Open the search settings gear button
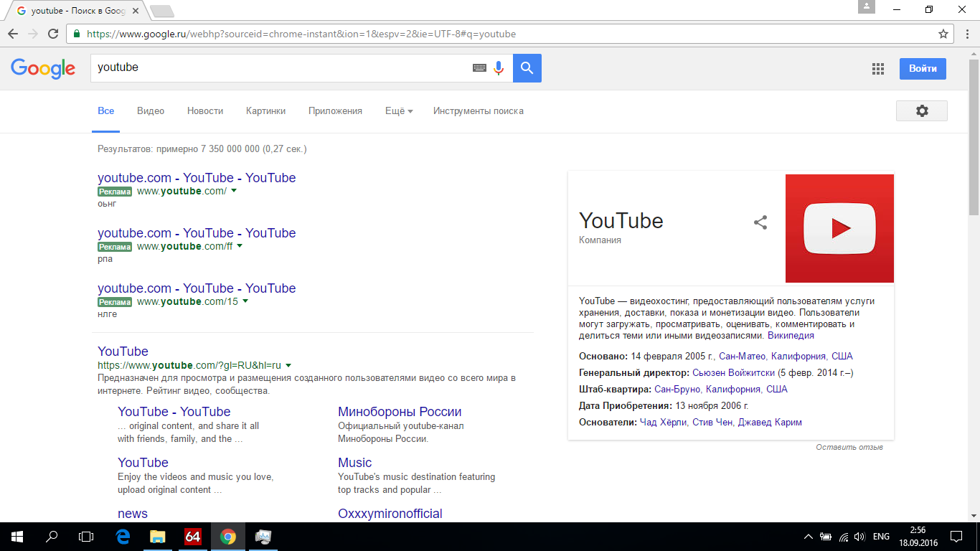 (922, 110)
